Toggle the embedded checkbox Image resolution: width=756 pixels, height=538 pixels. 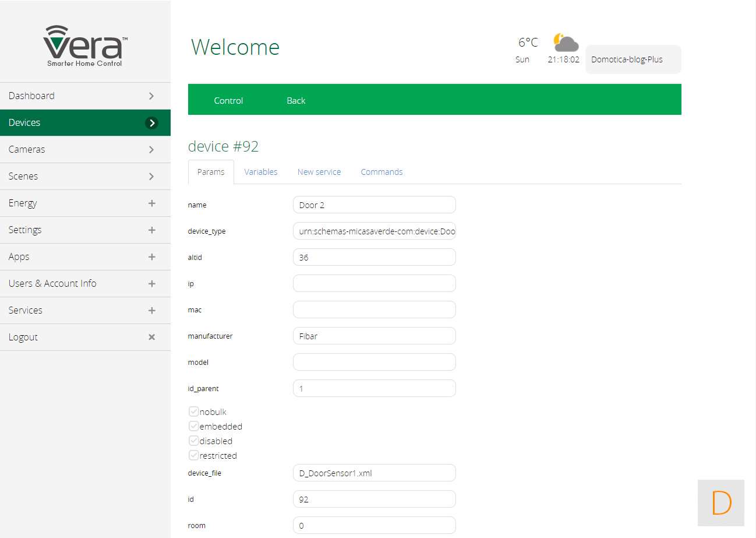point(194,426)
